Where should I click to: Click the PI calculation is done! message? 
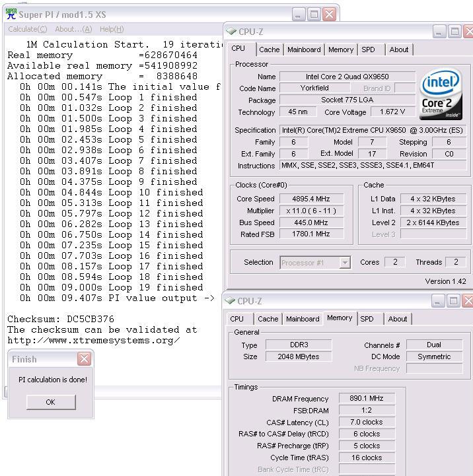pos(53,380)
